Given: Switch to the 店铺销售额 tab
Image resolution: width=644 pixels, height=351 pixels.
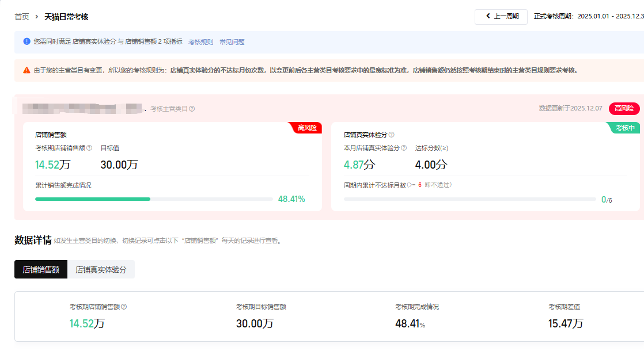Looking at the screenshot, I should [x=41, y=269].
